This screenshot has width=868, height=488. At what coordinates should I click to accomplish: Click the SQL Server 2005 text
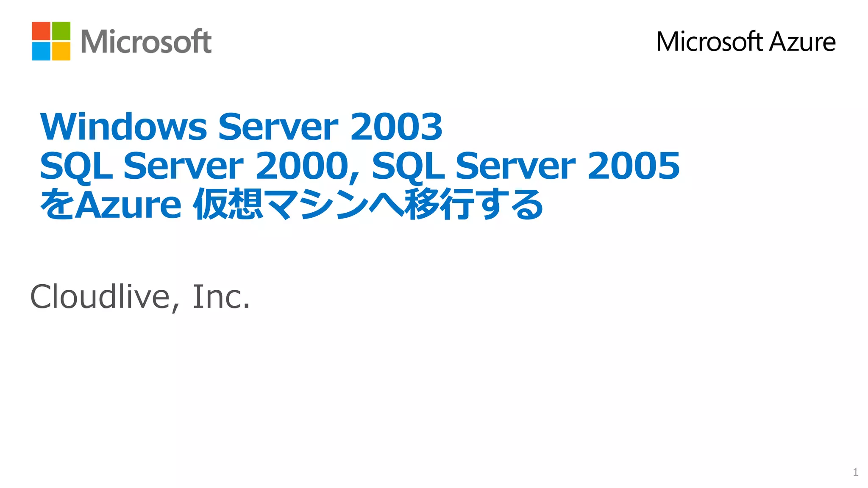click(526, 166)
